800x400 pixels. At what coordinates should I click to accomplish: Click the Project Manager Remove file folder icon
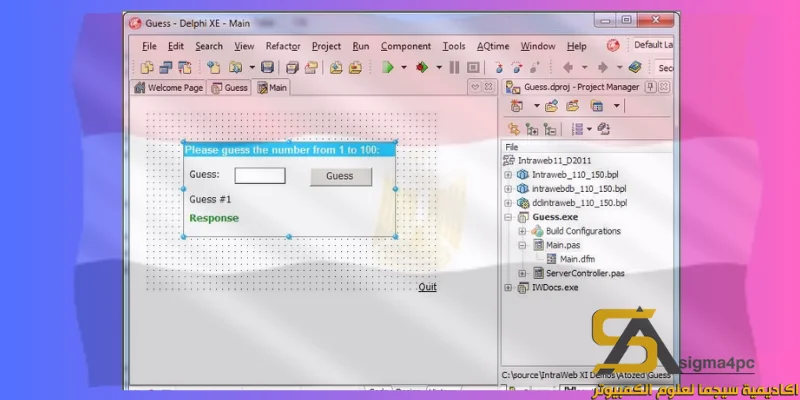coord(572,106)
